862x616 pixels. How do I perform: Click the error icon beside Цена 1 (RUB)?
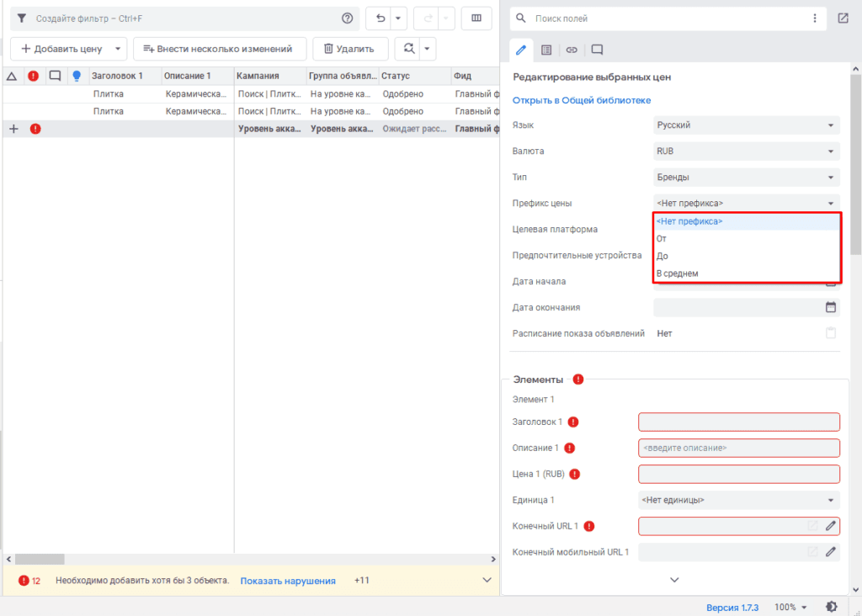coord(574,474)
